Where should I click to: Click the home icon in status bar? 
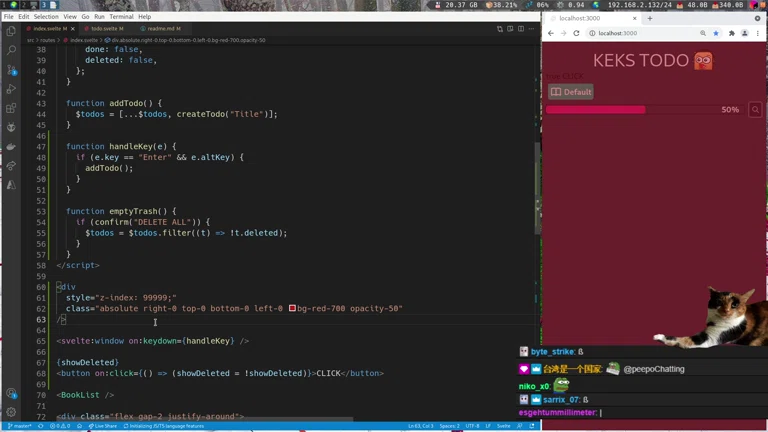tap(79, 426)
